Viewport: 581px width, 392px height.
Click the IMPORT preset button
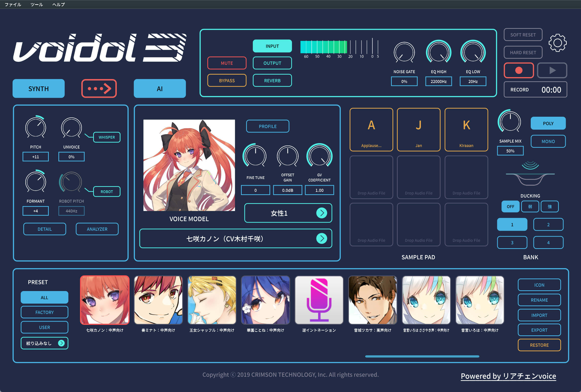click(x=539, y=315)
